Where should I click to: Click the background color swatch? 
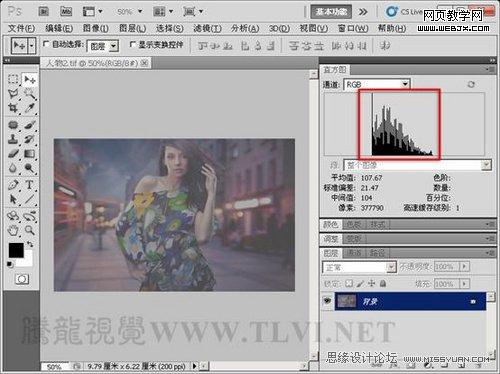[29, 262]
